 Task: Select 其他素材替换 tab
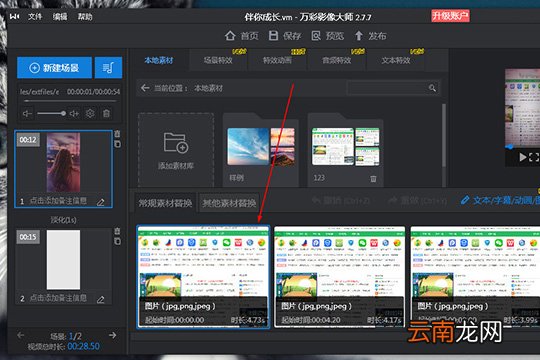pyautogui.click(x=229, y=203)
